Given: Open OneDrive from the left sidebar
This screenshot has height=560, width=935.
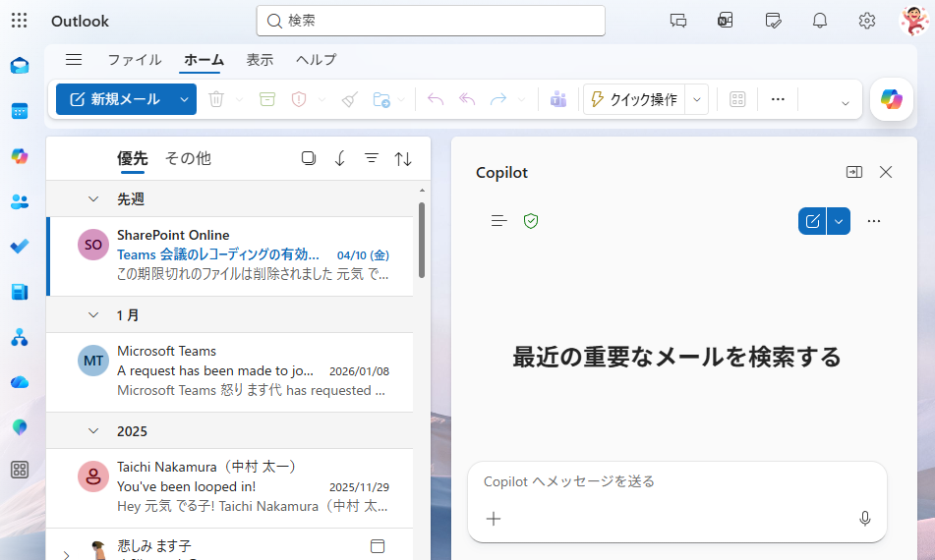Looking at the screenshot, I should (x=20, y=382).
